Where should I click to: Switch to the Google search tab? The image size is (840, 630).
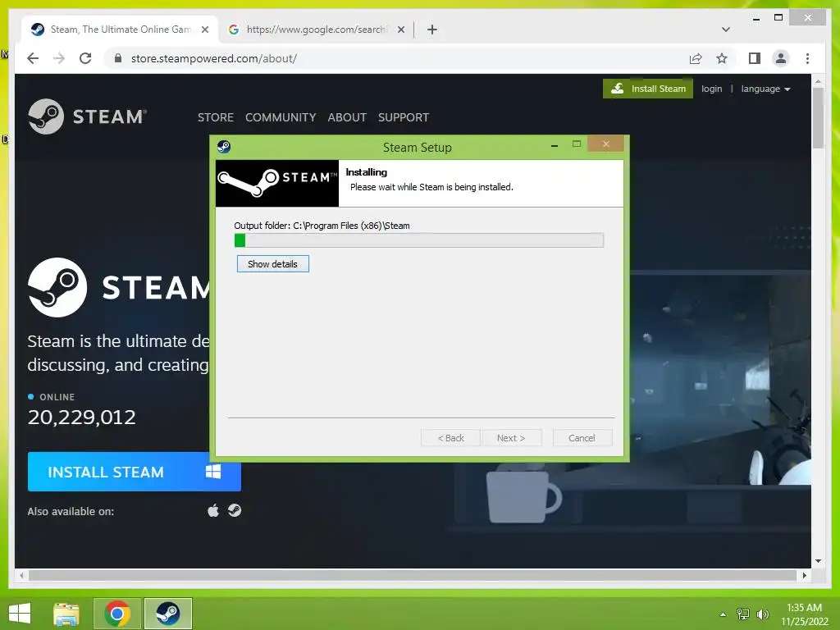[316, 30]
